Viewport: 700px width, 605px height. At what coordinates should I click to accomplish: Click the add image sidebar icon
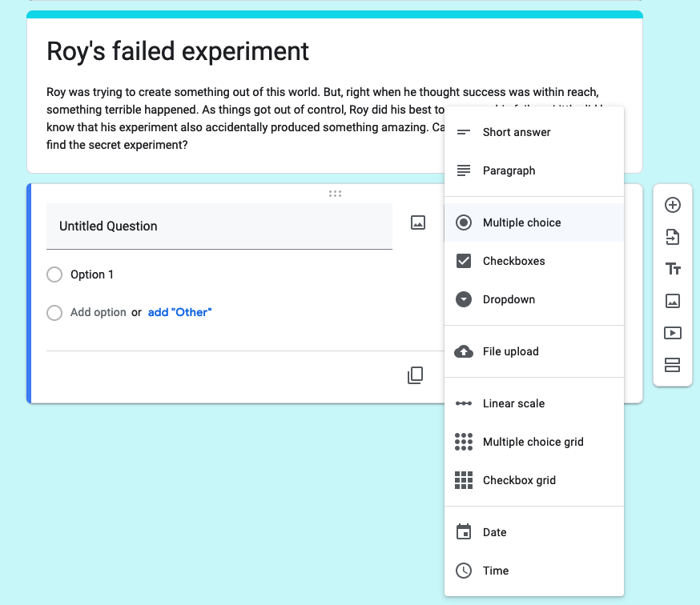click(673, 301)
